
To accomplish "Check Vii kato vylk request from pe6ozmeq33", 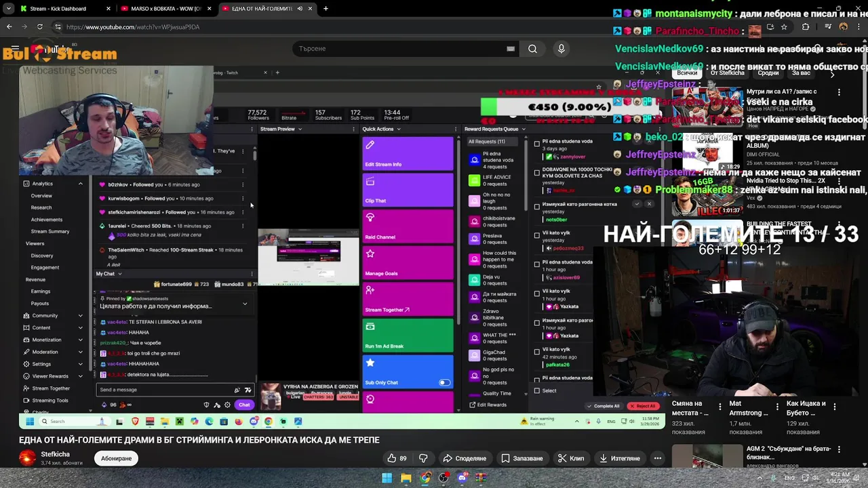I will pos(537,235).
